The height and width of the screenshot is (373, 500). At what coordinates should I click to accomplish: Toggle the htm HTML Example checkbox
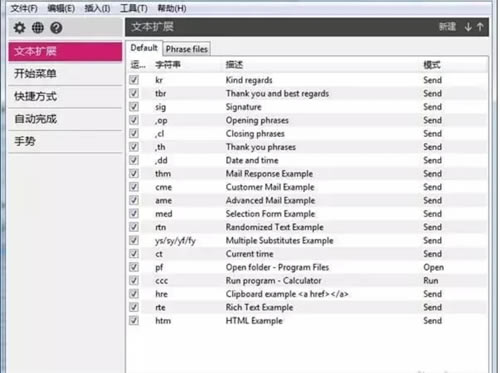(134, 321)
